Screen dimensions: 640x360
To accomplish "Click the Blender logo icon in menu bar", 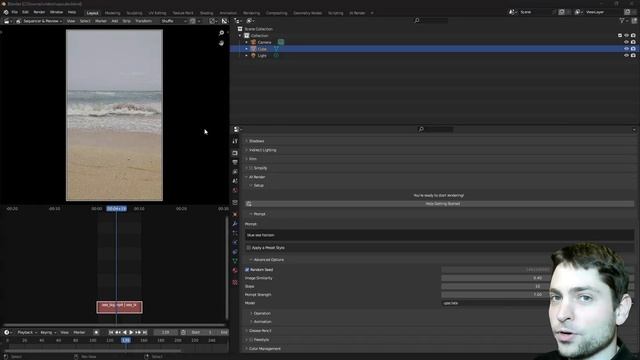I will (6, 12).
